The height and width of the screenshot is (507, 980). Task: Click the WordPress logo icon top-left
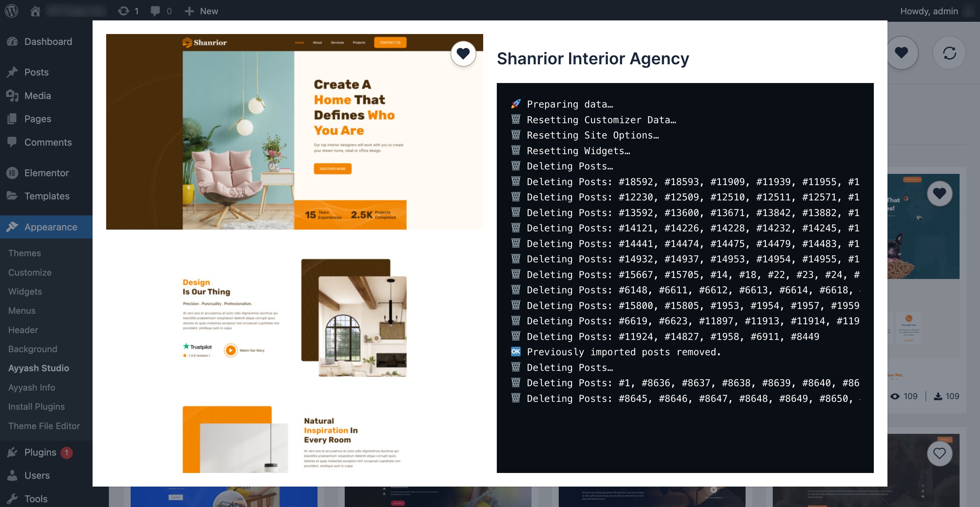coord(12,10)
